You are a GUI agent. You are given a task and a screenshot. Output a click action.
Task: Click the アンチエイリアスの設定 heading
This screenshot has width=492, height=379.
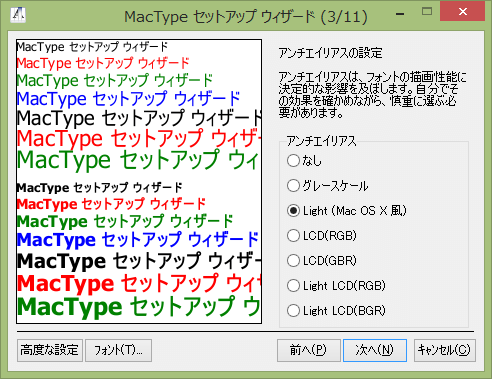[330, 53]
